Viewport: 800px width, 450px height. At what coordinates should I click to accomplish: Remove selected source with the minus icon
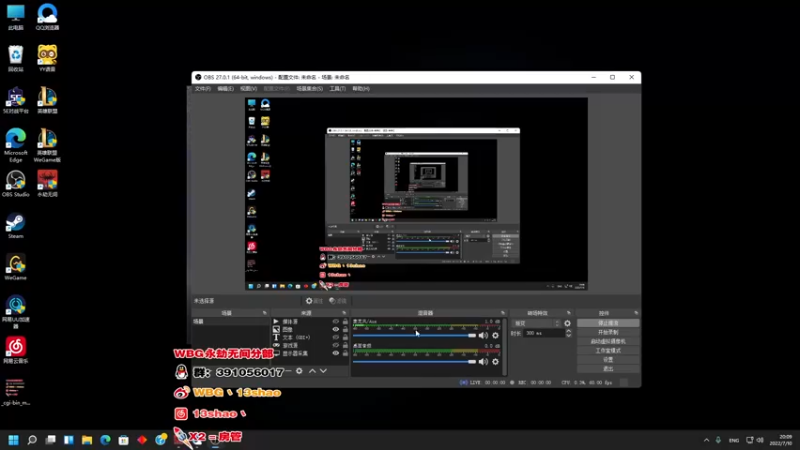288,371
